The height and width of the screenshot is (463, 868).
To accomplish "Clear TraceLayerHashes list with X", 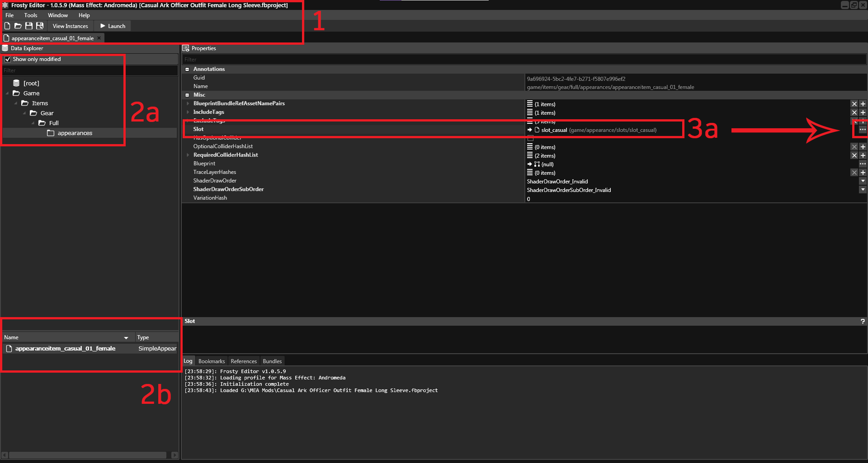I will coord(854,173).
